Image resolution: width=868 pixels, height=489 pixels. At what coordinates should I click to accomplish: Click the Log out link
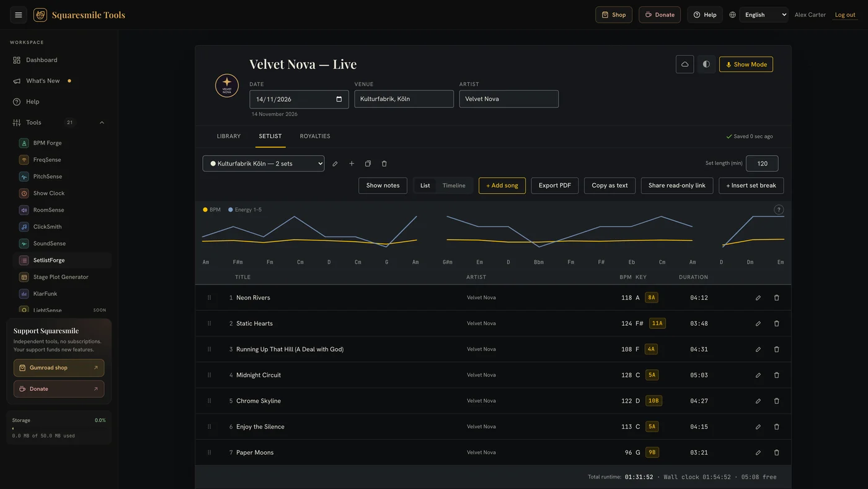click(845, 15)
